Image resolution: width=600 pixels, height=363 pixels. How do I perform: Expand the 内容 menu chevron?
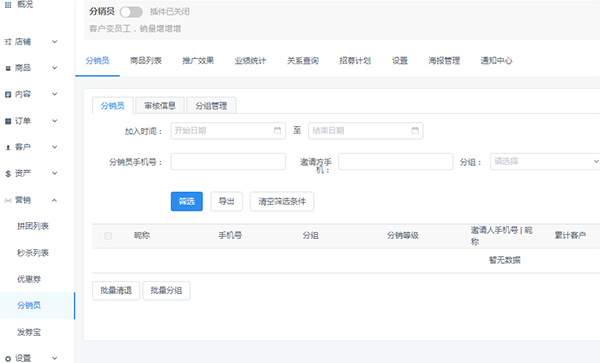[55, 94]
